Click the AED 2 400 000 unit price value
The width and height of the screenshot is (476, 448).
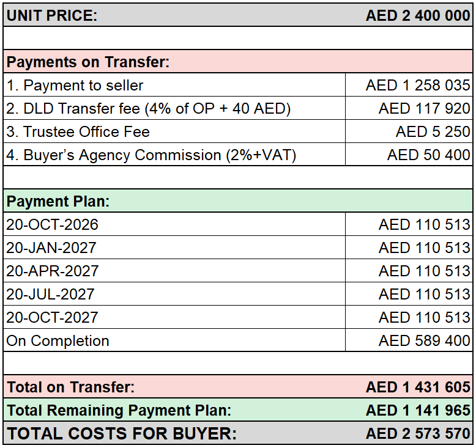coord(418,15)
